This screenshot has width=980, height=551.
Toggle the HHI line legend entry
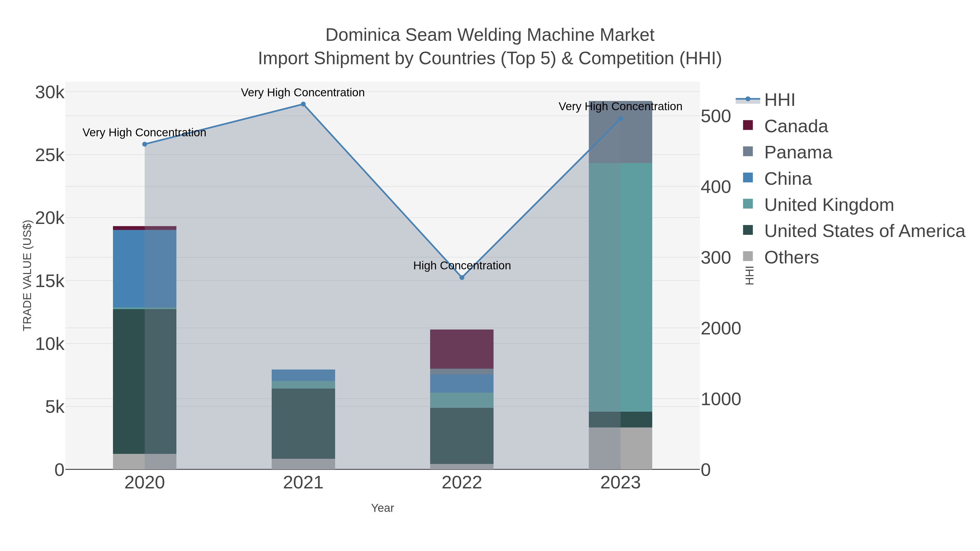click(765, 100)
